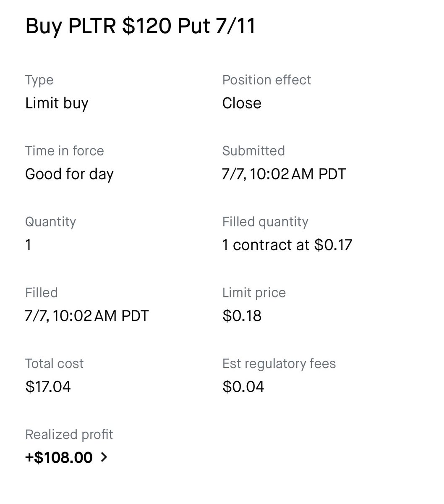
Task: Tap the Filled time 7/7, 10:02 AM PDT
Action: click(87, 316)
